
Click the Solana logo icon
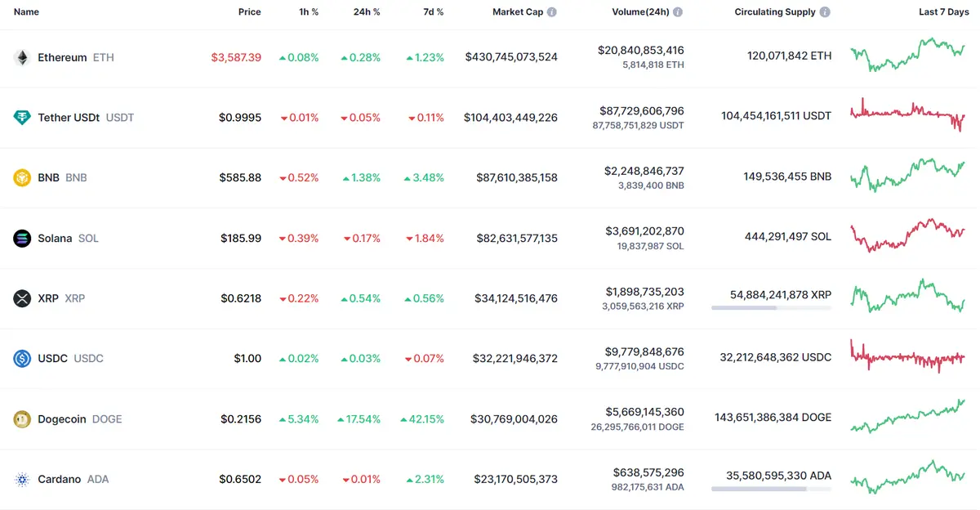(22, 238)
